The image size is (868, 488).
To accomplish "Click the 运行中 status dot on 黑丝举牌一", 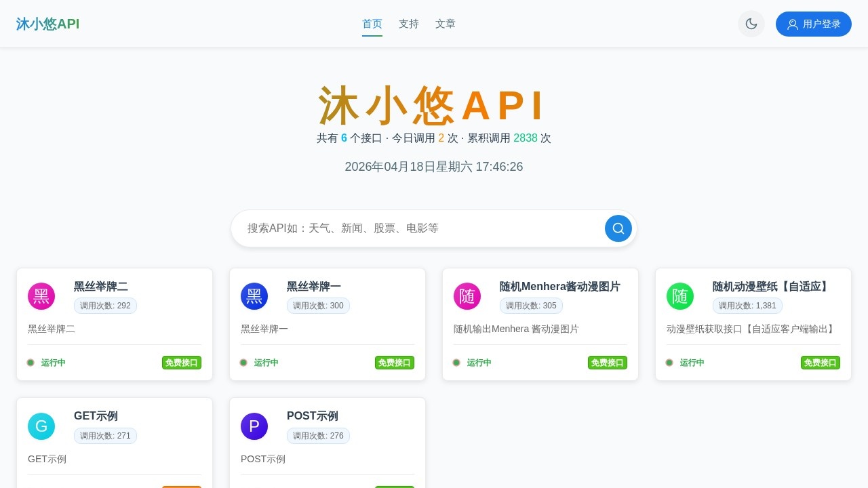I will click(x=243, y=363).
